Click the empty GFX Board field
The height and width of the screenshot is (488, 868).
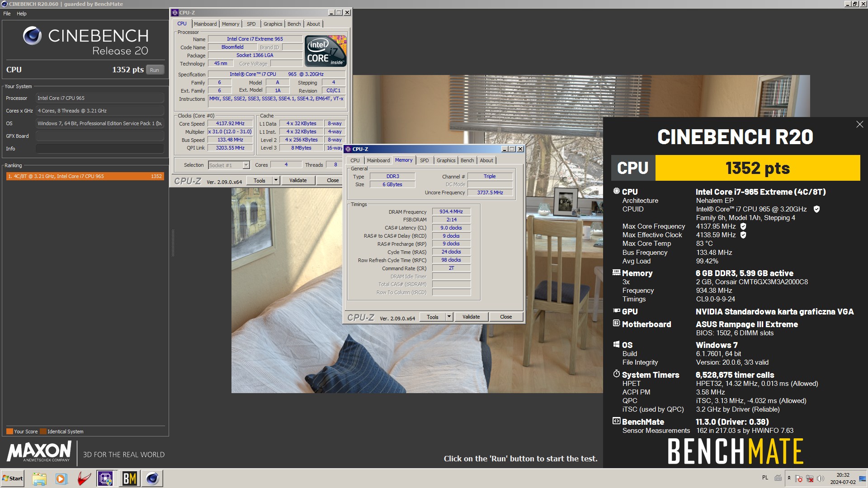point(99,136)
